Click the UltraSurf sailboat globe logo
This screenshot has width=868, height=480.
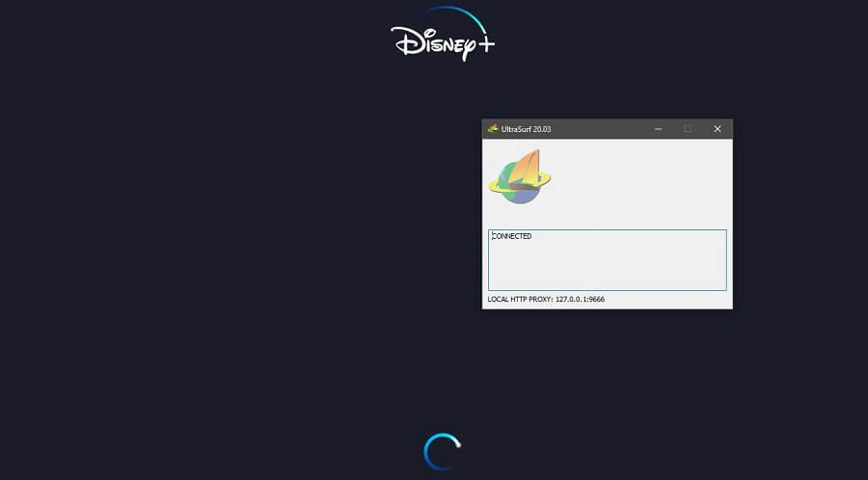[519, 177]
